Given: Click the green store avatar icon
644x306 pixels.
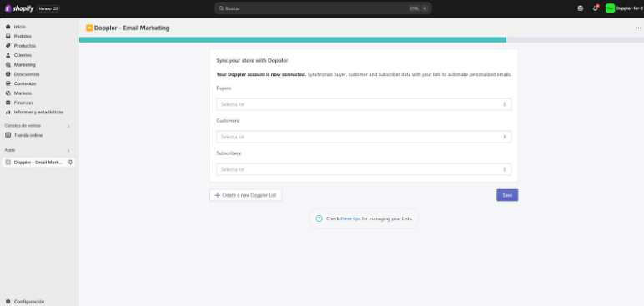Looking at the screenshot, I should (610, 8).
